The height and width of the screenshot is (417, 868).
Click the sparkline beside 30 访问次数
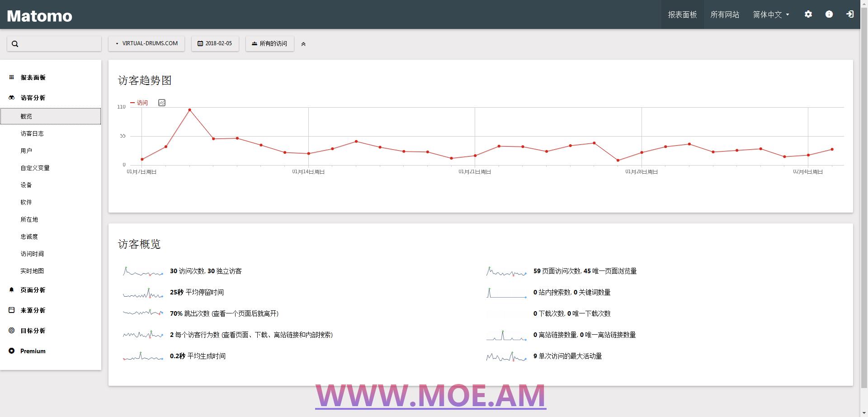143,271
